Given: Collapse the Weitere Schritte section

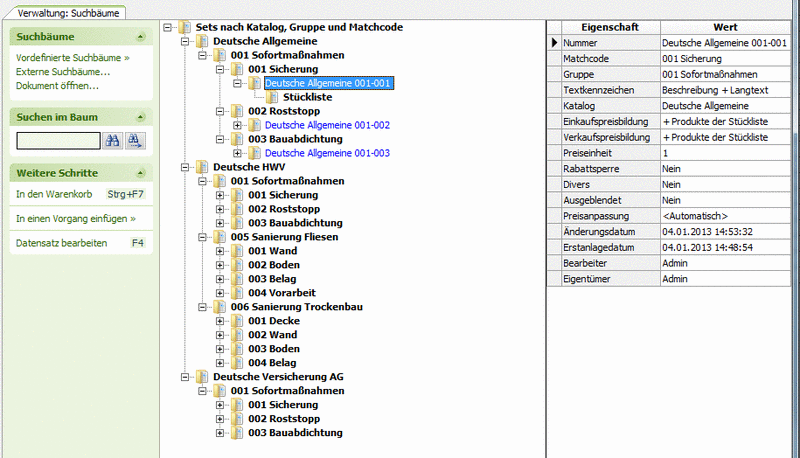Looking at the screenshot, I should [x=140, y=173].
